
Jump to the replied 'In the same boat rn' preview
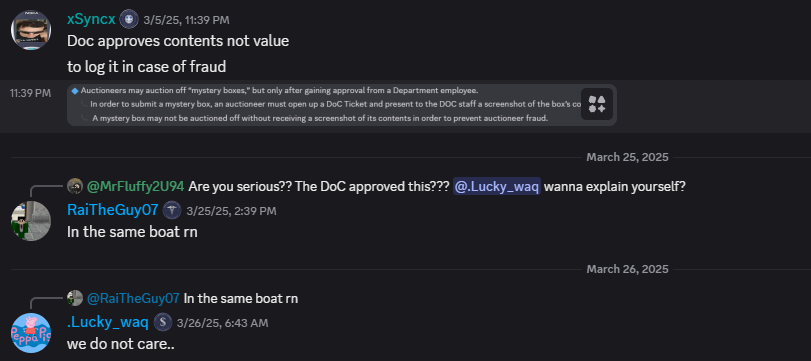tap(241, 298)
